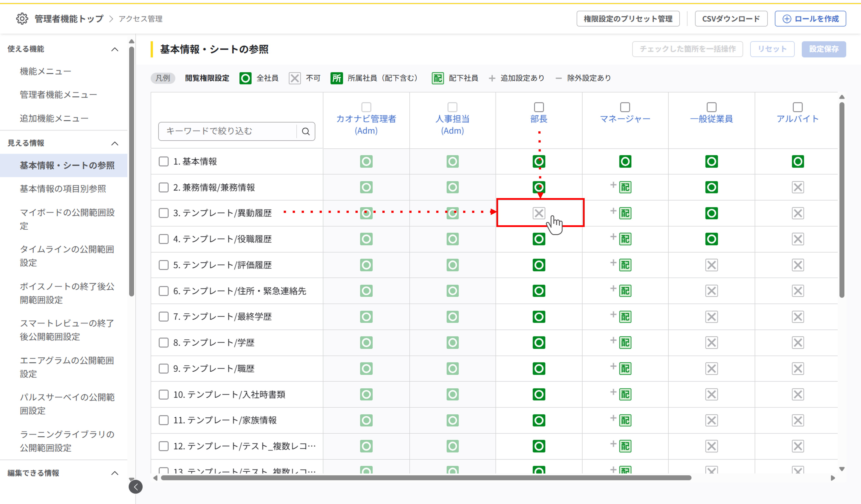Click the 権限設定のプリセット管理 button
The image size is (861, 504).
click(628, 19)
